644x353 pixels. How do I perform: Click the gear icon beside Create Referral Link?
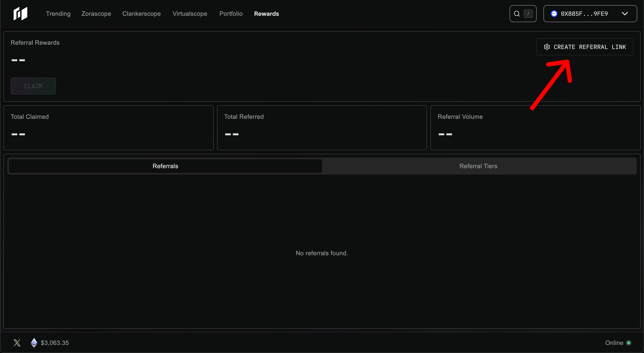(547, 47)
